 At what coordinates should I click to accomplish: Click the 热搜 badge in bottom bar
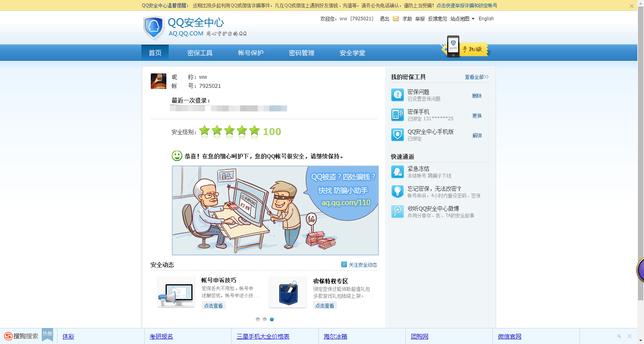[x=47, y=335]
